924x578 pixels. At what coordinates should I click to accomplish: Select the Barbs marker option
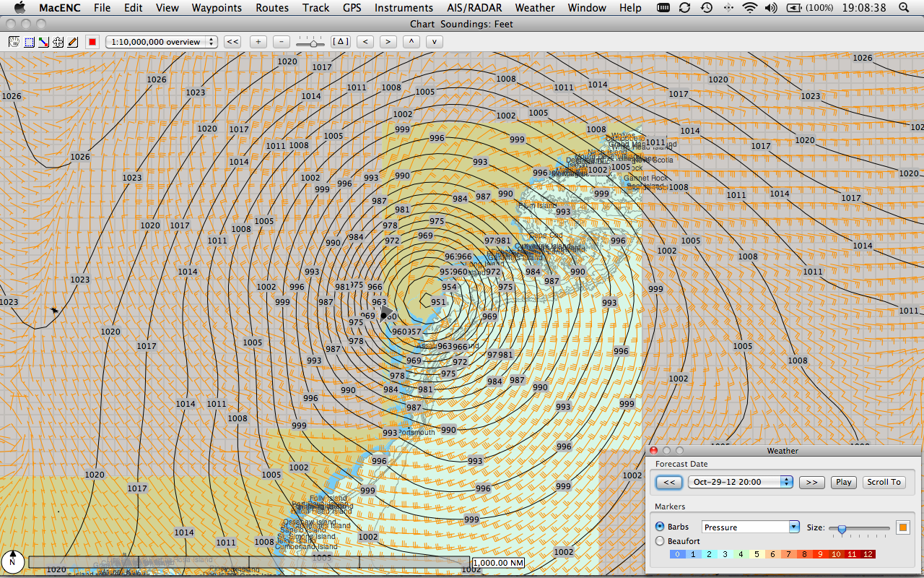click(x=660, y=527)
